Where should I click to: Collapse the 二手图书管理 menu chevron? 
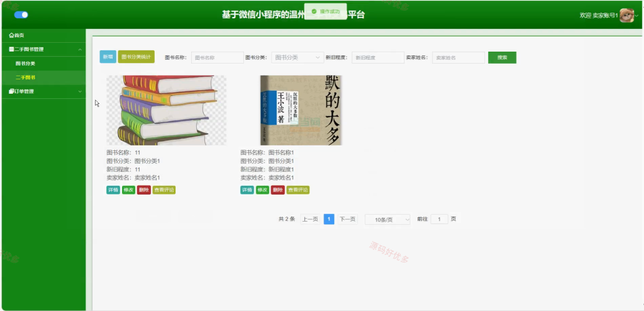pos(80,49)
